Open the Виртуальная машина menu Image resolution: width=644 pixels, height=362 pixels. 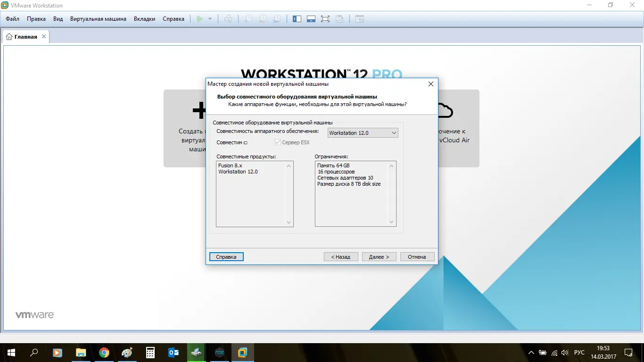click(x=98, y=19)
